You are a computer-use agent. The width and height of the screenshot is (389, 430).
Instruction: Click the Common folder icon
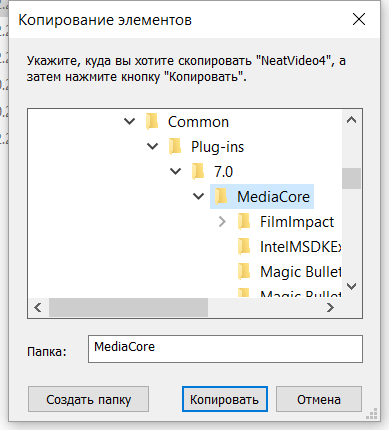(x=152, y=122)
